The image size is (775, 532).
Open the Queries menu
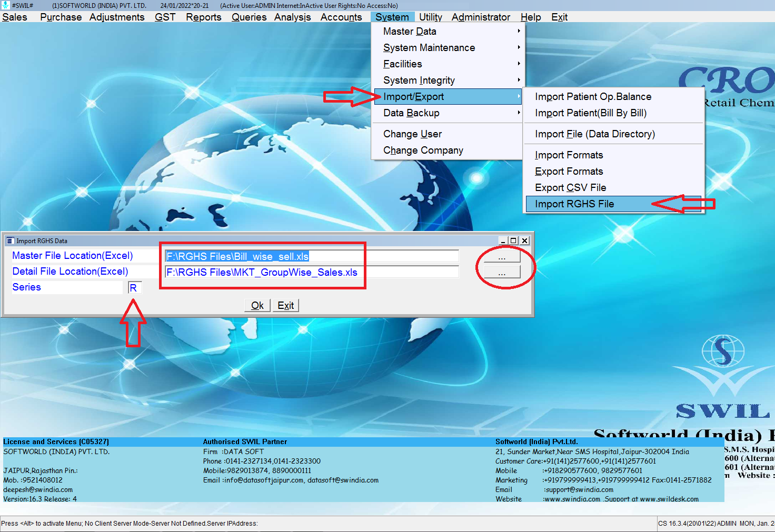tap(249, 17)
